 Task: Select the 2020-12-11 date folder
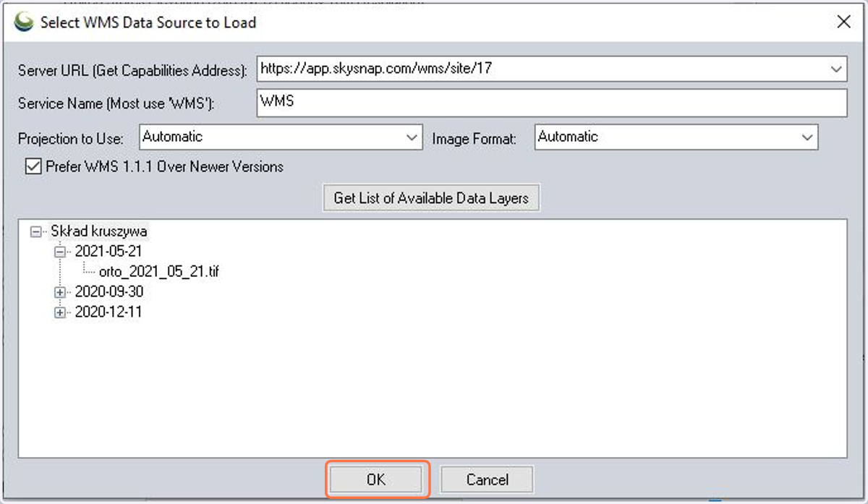pyautogui.click(x=109, y=312)
